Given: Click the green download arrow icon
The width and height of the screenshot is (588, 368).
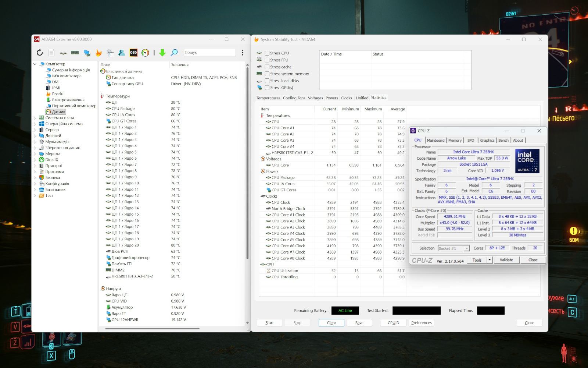Looking at the screenshot, I should (162, 53).
